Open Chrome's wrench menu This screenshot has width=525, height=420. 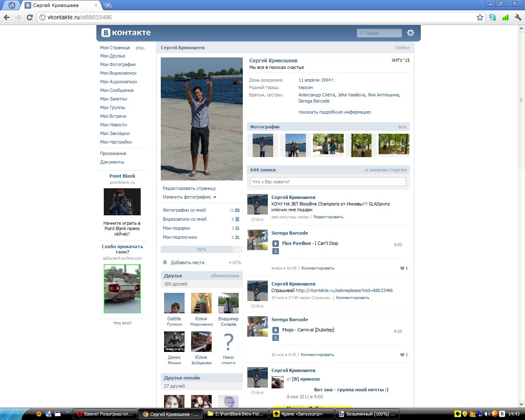point(518,17)
